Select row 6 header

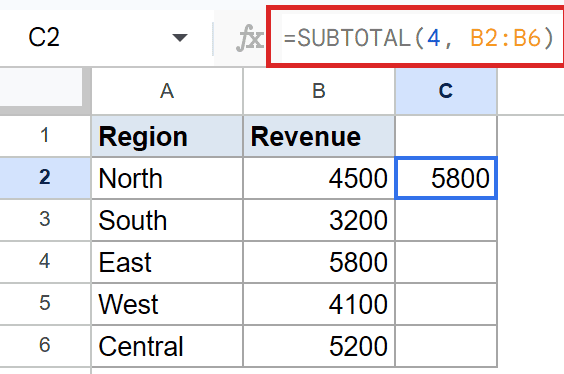[x=45, y=346]
